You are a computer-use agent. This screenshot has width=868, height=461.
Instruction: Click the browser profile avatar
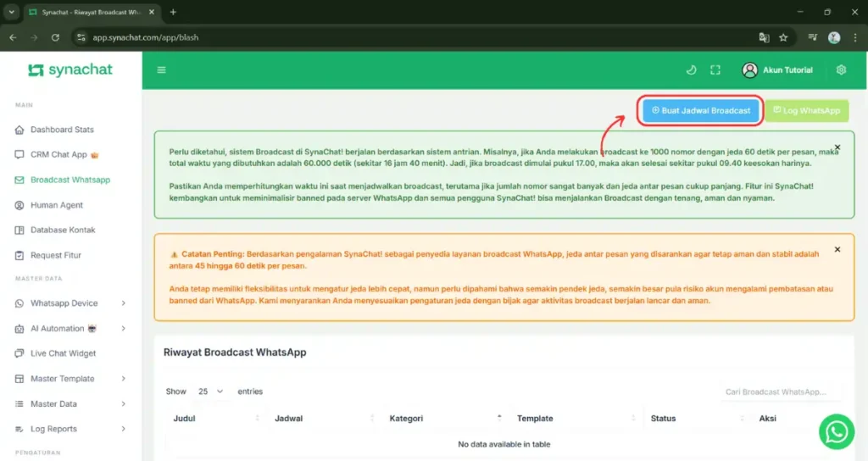(834, 37)
